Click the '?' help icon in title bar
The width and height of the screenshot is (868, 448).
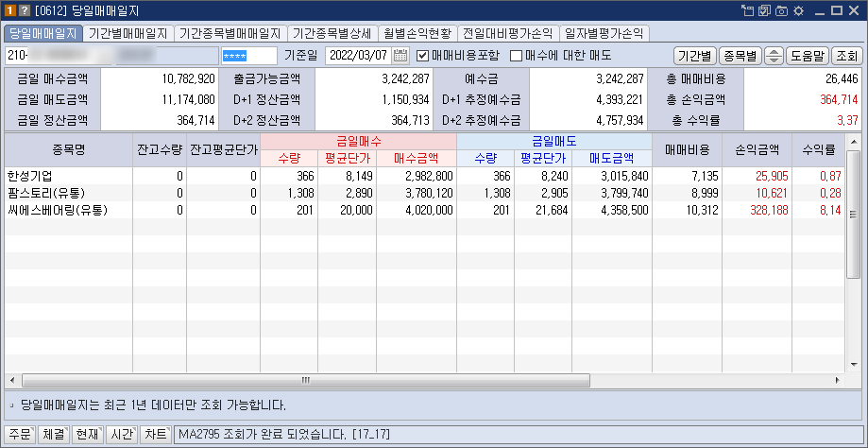pos(24,10)
